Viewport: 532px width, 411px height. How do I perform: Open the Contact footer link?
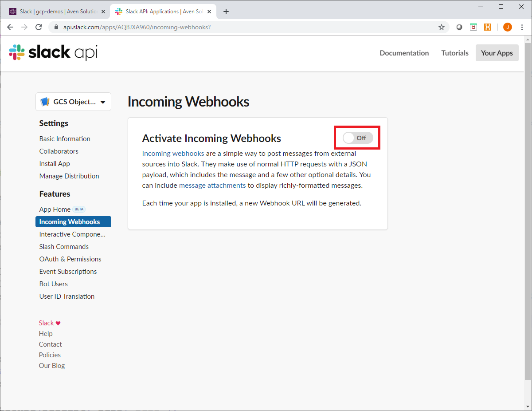click(51, 344)
